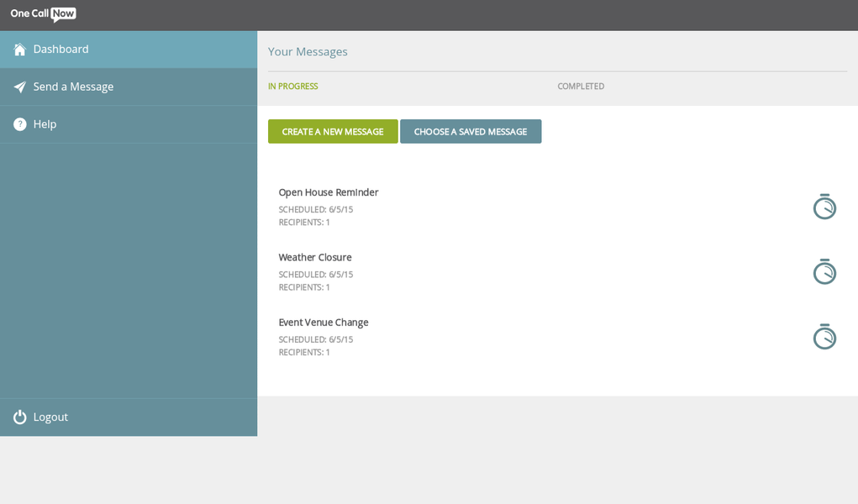Open the Open House Reminder message title
Viewport: 858px width, 504px height.
(x=329, y=192)
